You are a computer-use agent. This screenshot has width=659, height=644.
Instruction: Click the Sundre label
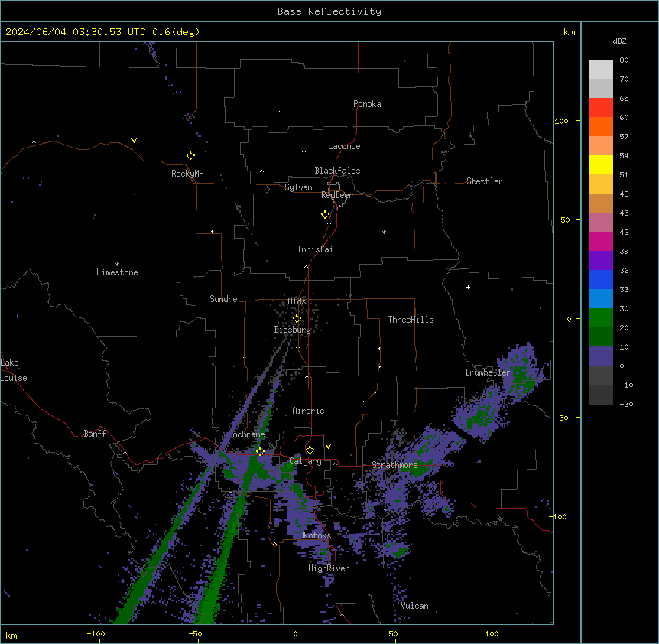[x=223, y=299]
